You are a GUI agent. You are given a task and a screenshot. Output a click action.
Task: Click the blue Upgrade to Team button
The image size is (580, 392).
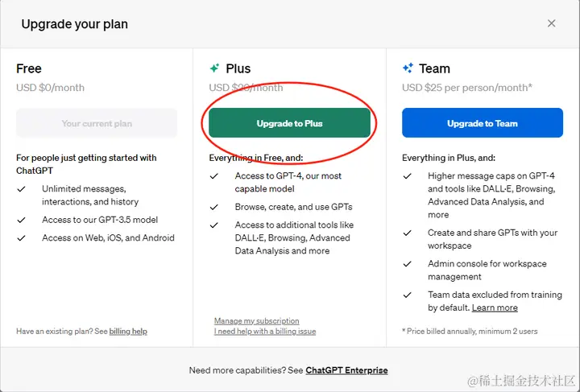point(483,124)
